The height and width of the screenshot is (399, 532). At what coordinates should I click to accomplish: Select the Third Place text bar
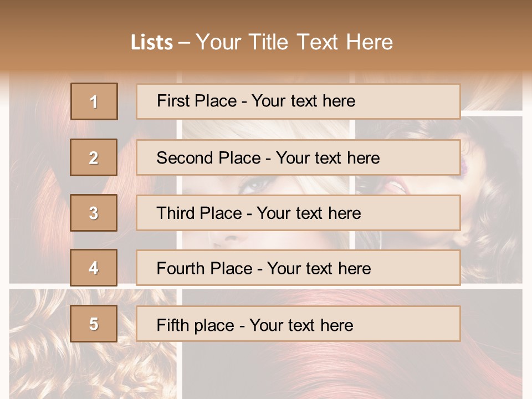[298, 213]
